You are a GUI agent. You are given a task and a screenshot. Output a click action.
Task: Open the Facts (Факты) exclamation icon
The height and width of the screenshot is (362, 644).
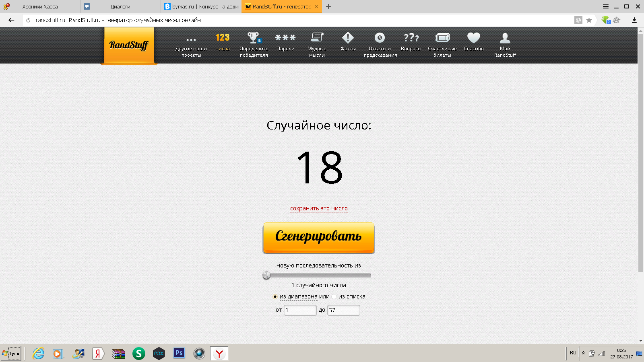(x=348, y=38)
